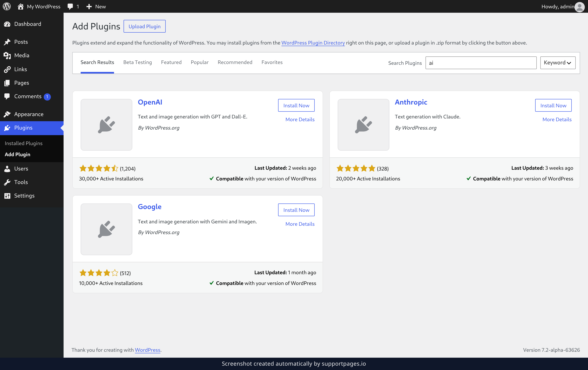Switch to the Featured tab
Viewport: 588px width, 370px height.
(x=171, y=62)
